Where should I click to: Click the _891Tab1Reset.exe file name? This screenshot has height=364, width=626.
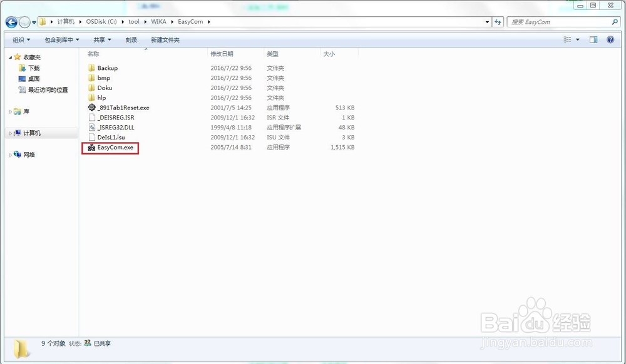(123, 108)
